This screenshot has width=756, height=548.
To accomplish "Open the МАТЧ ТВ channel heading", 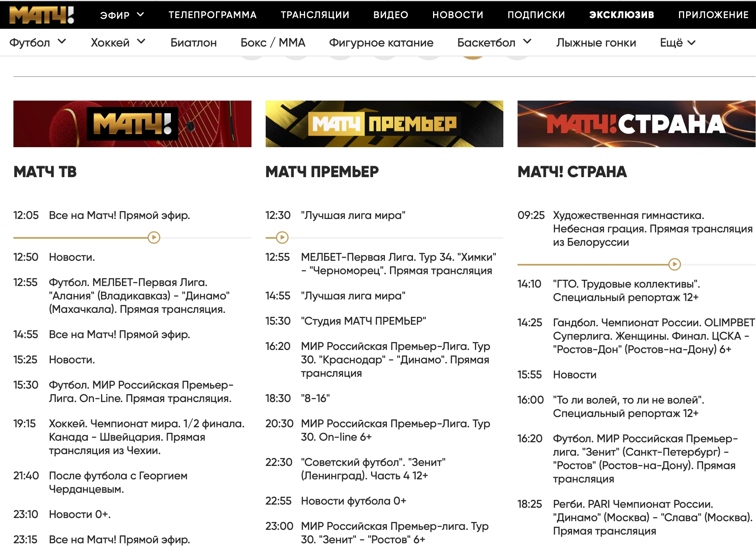I will point(45,172).
